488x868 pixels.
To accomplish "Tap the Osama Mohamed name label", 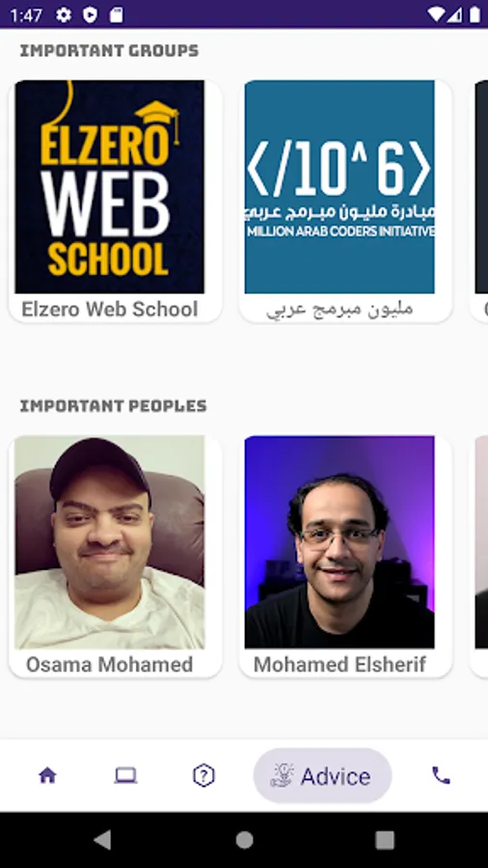I will [110, 665].
